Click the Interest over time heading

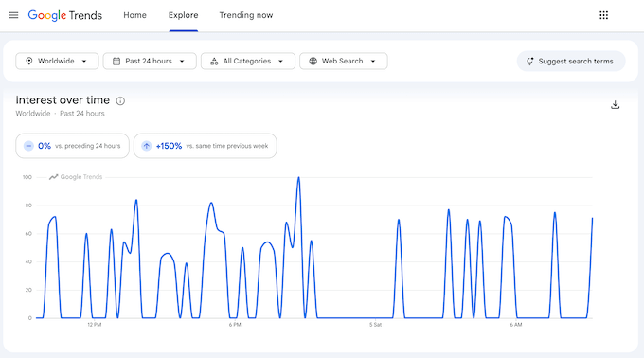click(x=63, y=100)
